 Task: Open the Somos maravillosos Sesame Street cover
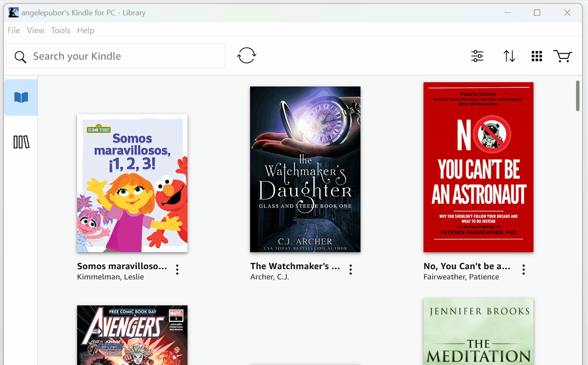tap(132, 183)
